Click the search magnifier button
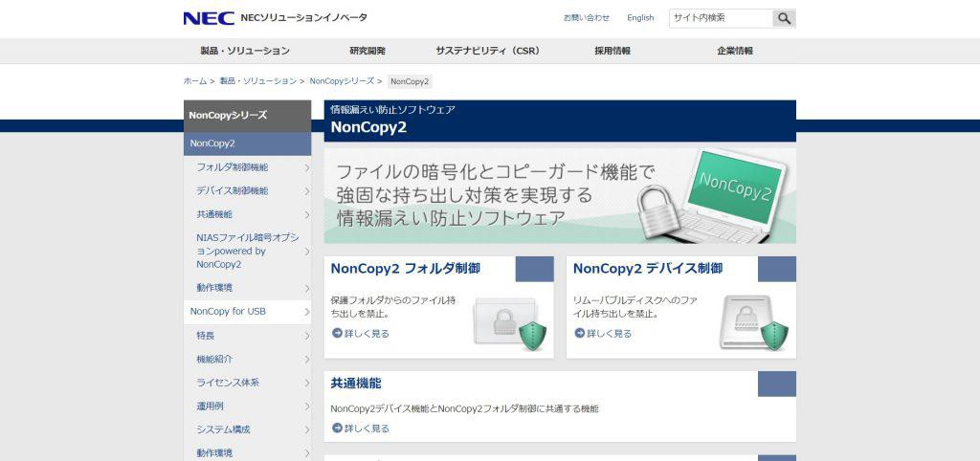 pyautogui.click(x=785, y=19)
